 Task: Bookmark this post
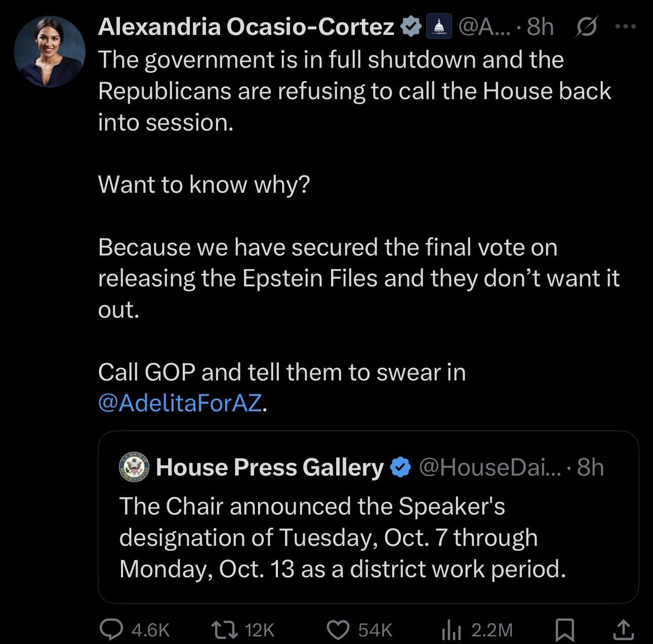click(x=564, y=629)
